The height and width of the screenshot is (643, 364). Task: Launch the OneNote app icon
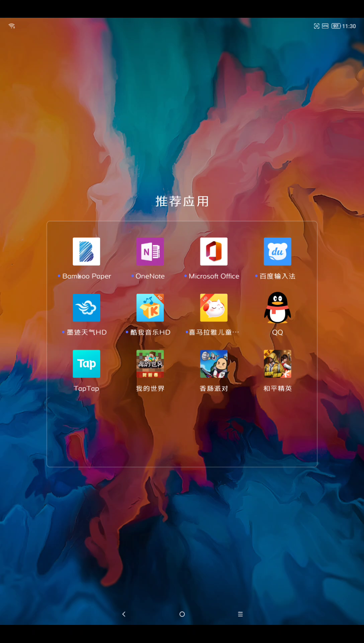coord(150,252)
